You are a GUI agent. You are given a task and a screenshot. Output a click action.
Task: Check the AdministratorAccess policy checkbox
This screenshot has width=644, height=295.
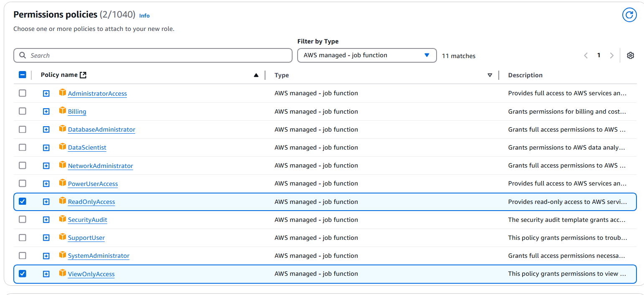(23, 93)
